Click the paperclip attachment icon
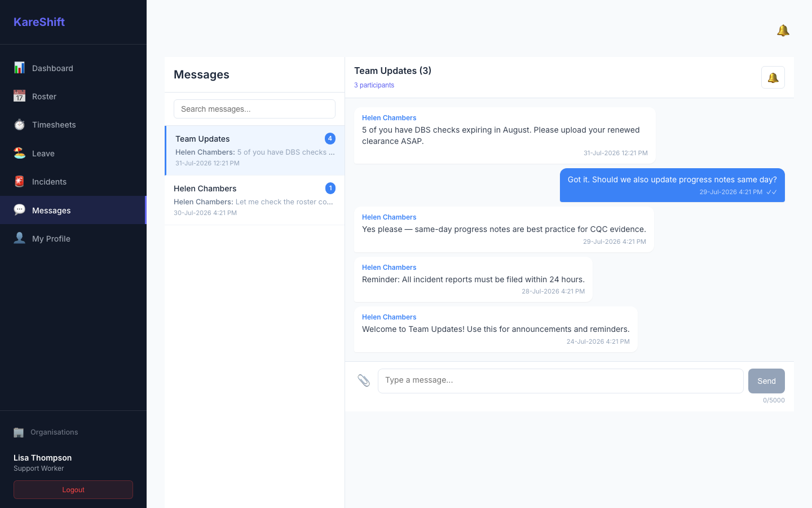This screenshot has width=812, height=508. [x=364, y=380]
